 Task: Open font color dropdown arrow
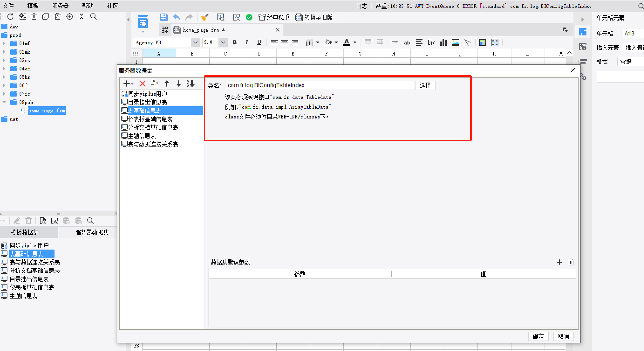(x=355, y=42)
